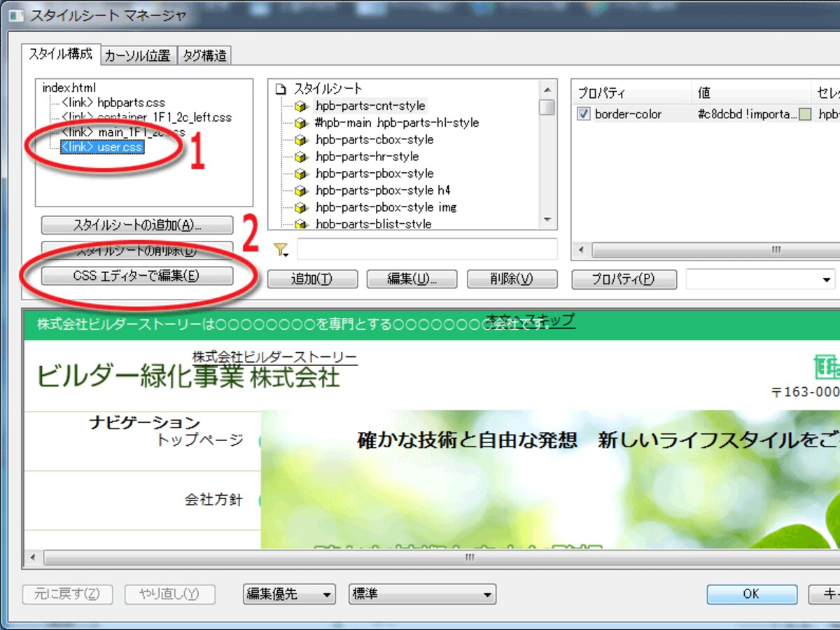The height and width of the screenshot is (630, 840).
Task: Click the style list scroll down arrow
Action: (x=547, y=220)
